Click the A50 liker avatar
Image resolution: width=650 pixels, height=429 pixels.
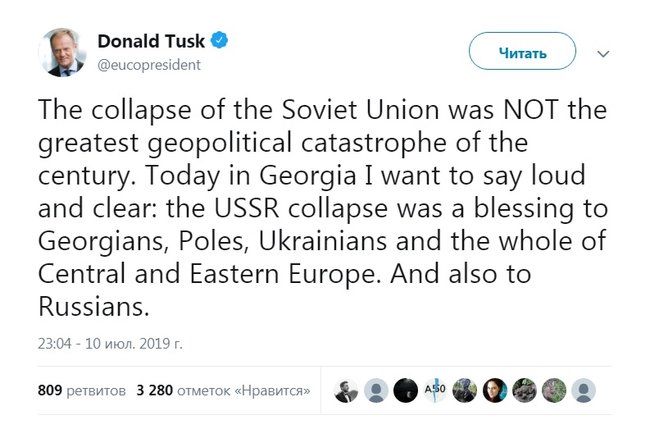coord(434,390)
